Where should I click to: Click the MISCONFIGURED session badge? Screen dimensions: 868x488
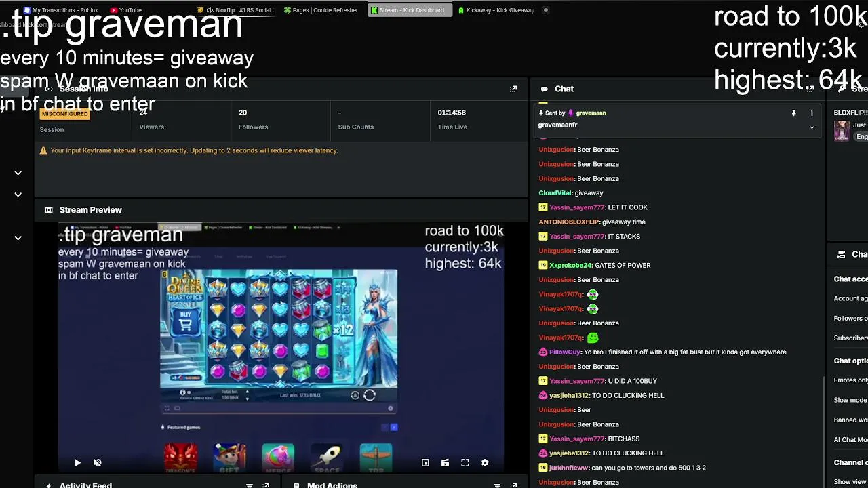tap(65, 114)
